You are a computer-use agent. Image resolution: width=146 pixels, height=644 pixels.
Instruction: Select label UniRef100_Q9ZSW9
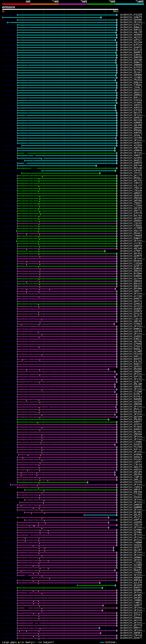coord(131,60)
